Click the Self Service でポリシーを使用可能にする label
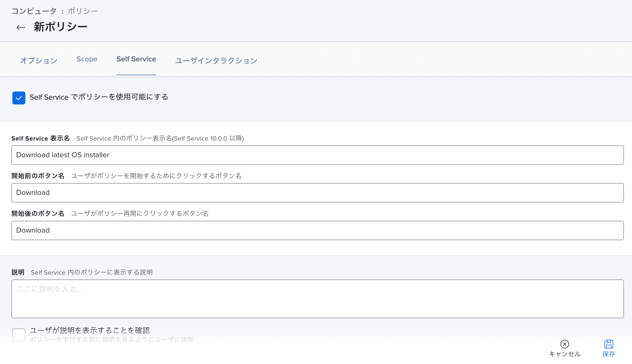The width and height of the screenshot is (632, 364). (x=99, y=97)
